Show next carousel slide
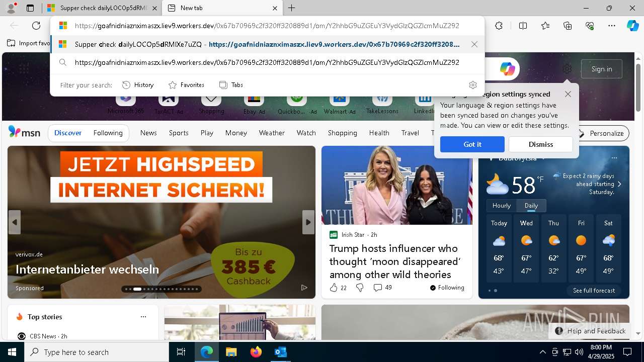 (x=308, y=222)
